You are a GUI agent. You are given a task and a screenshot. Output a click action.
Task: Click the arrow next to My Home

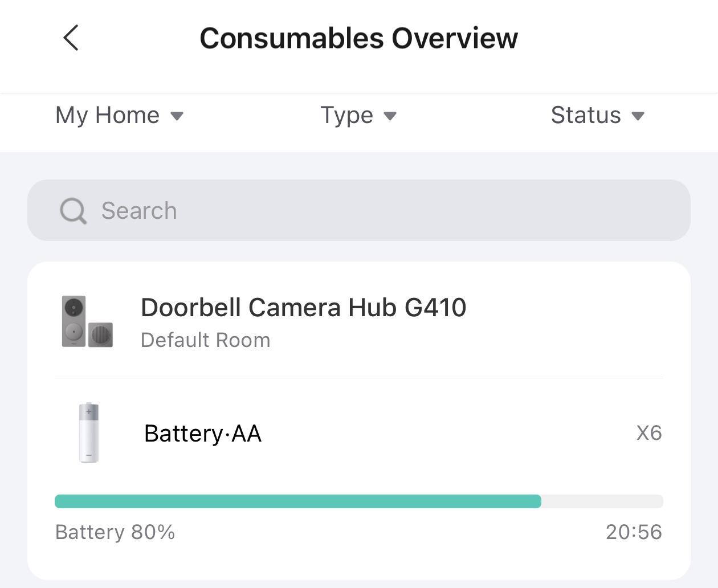177,116
